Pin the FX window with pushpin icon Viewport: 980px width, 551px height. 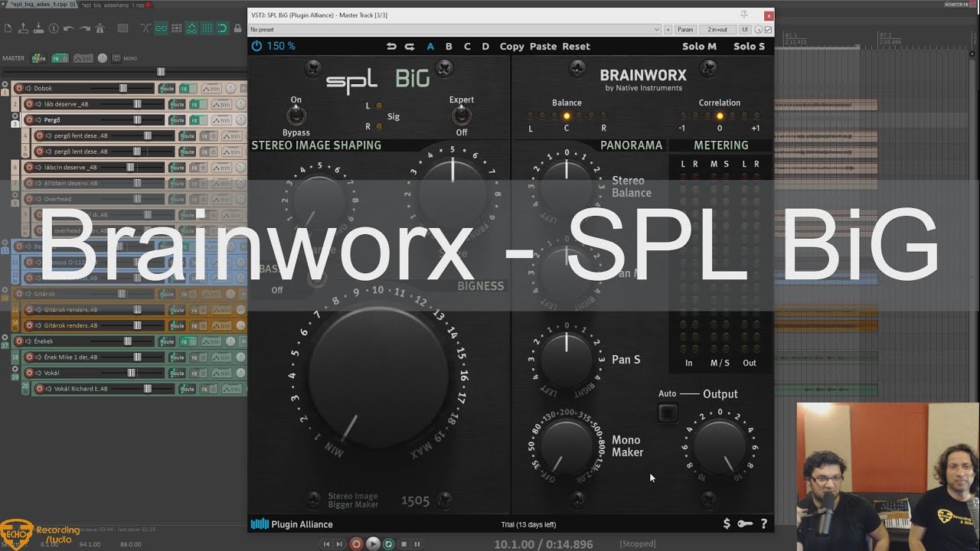(743, 15)
